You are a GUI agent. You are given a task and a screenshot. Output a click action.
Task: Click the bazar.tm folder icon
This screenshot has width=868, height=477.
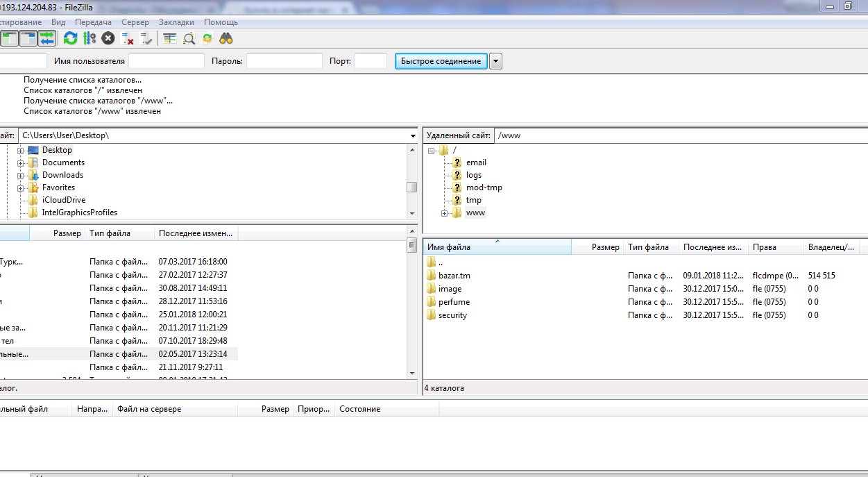431,276
